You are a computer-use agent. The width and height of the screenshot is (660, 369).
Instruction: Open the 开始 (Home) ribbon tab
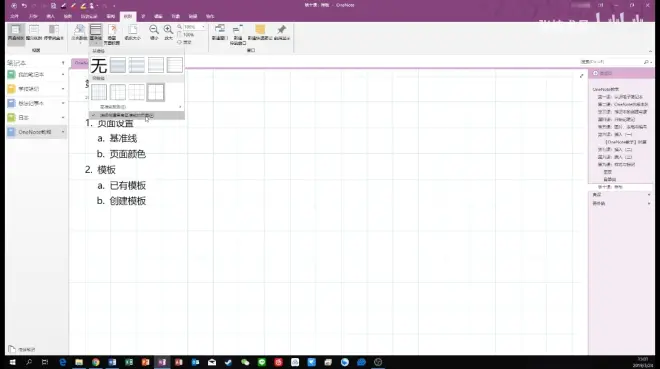point(33,16)
